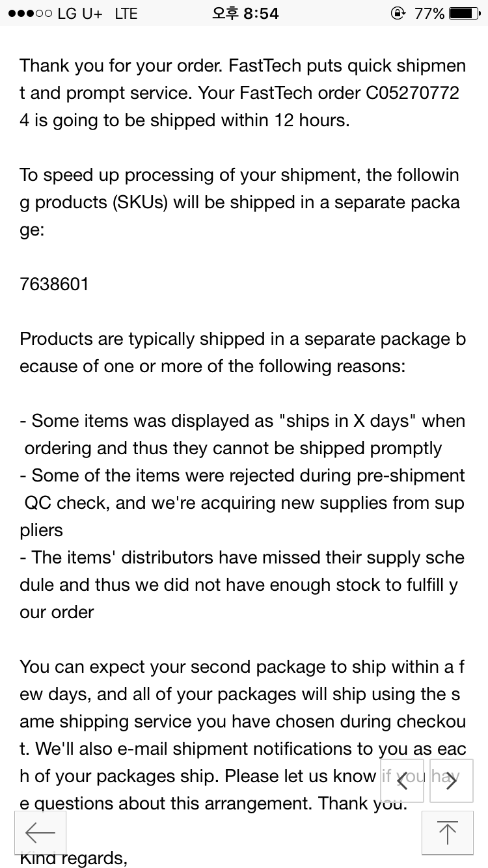The image size is (488, 868).
Task: Tap the "To speed up processing" paragraph
Action: click(241, 202)
